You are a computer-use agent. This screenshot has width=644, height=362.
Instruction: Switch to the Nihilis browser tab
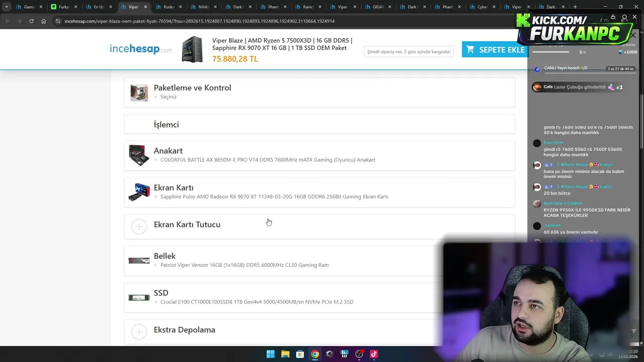click(x=203, y=7)
